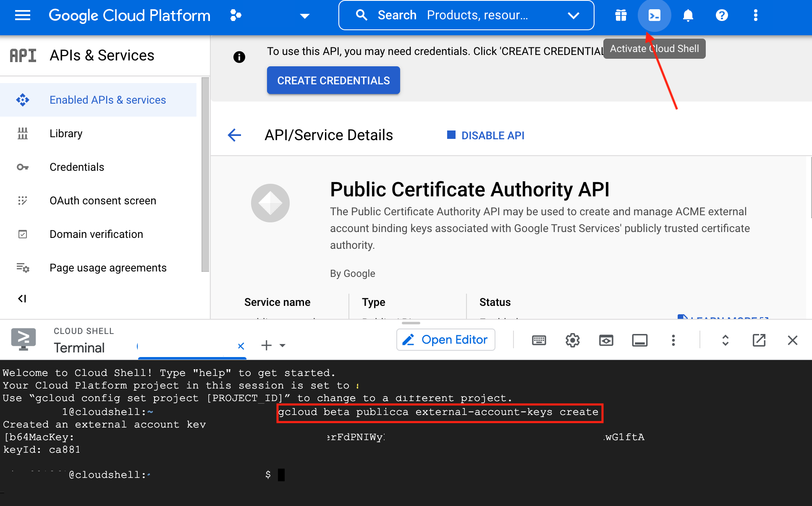Image resolution: width=812 pixels, height=506 pixels.
Task: Click the OAuth consent screen icon
Action: click(x=23, y=201)
